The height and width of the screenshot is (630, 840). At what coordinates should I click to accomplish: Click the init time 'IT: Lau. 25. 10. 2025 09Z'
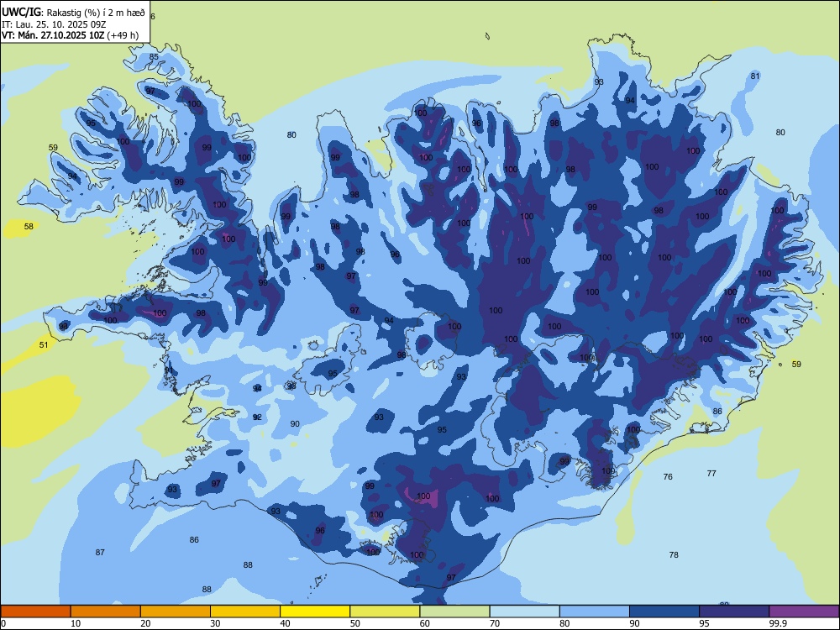click(55, 24)
